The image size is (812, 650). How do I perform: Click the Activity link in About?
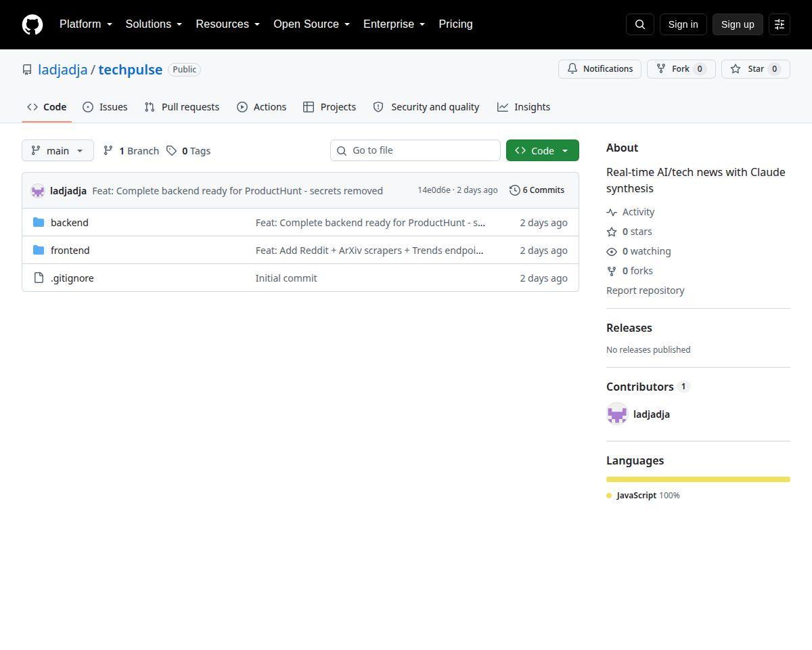click(631, 212)
